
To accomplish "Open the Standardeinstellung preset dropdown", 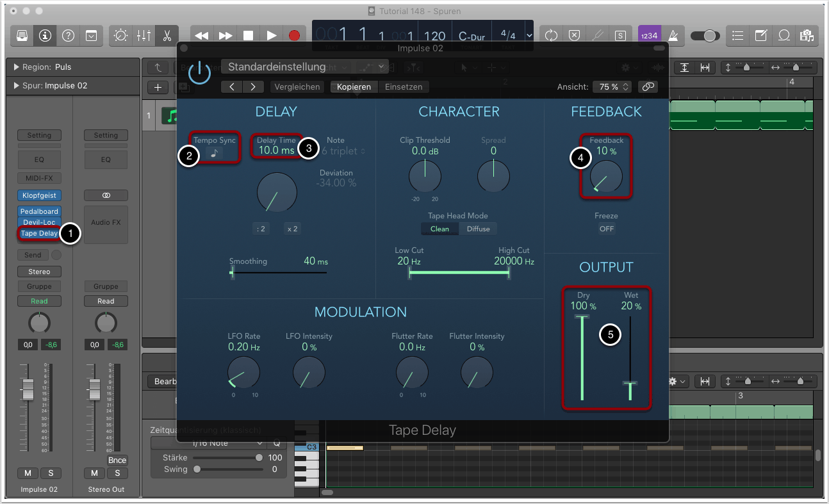I will tap(306, 67).
